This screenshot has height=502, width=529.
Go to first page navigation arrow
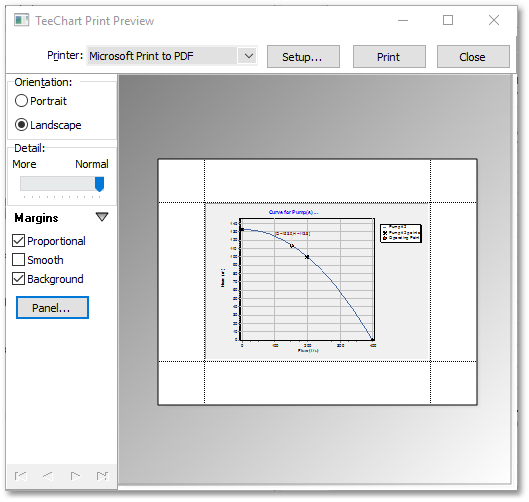21,476
